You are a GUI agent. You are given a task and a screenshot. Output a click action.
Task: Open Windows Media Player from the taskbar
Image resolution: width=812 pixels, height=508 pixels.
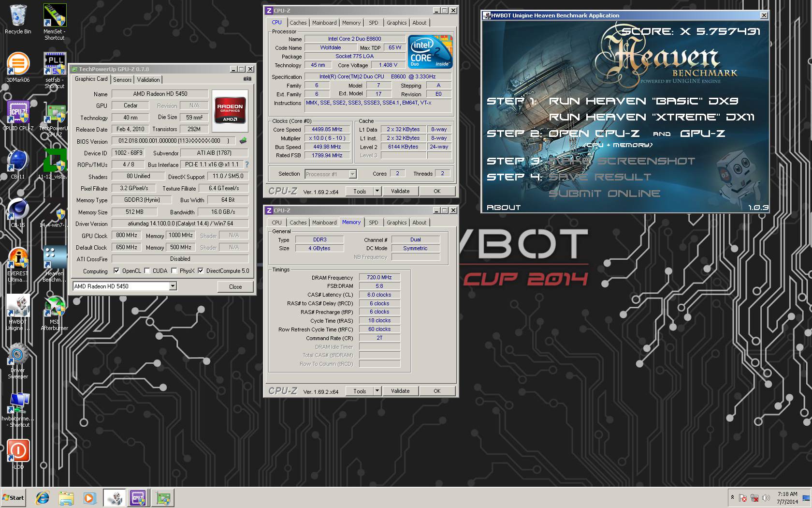tap(89, 498)
